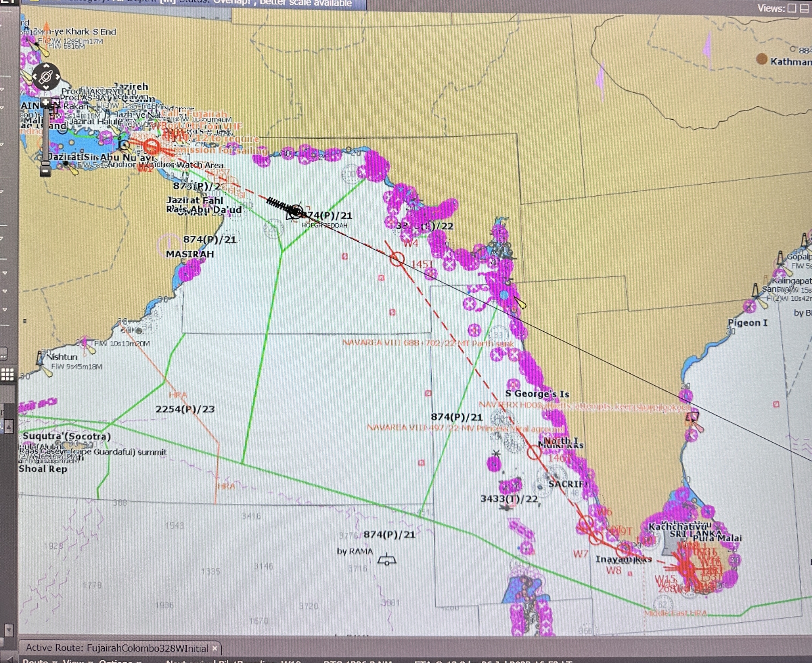Click NAVAREA VIII MT Parth sunk note

click(428, 343)
